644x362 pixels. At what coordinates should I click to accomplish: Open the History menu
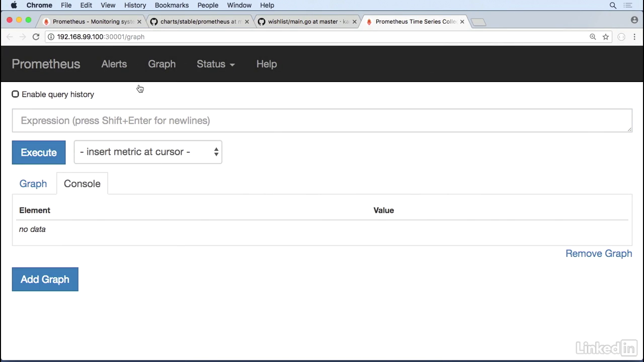pos(135,5)
